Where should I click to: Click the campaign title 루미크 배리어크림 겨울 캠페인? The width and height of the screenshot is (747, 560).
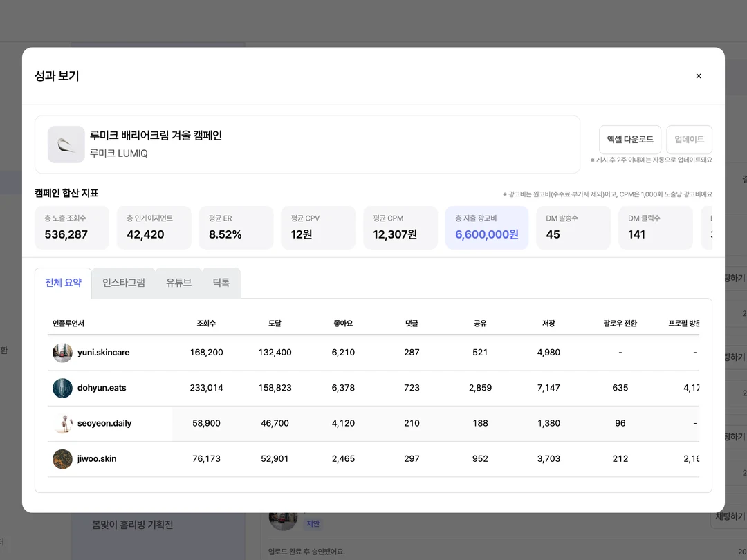[156, 136]
